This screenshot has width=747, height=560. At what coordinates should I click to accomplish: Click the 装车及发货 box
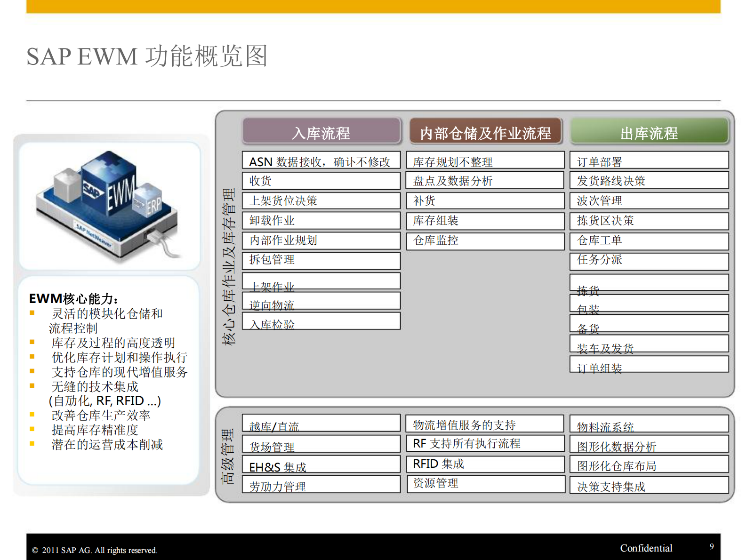coord(649,344)
